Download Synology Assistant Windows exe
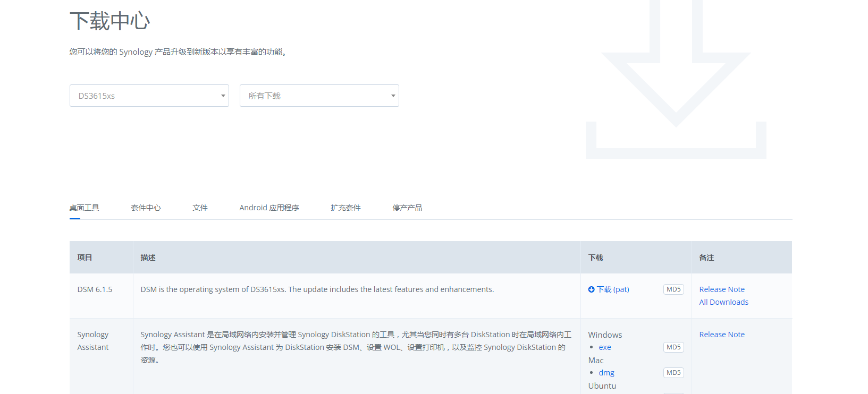Screen dimensions: 868x394 (605, 347)
